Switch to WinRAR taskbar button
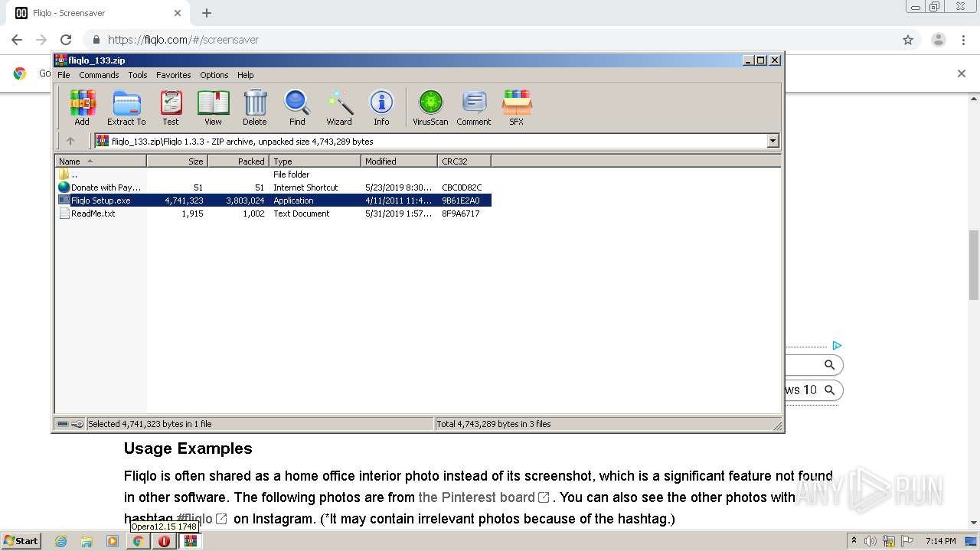Screen dimensions: 980x551 pos(190,541)
